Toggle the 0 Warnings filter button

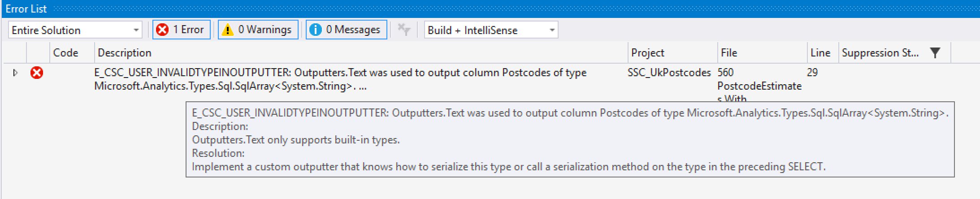tap(258, 30)
